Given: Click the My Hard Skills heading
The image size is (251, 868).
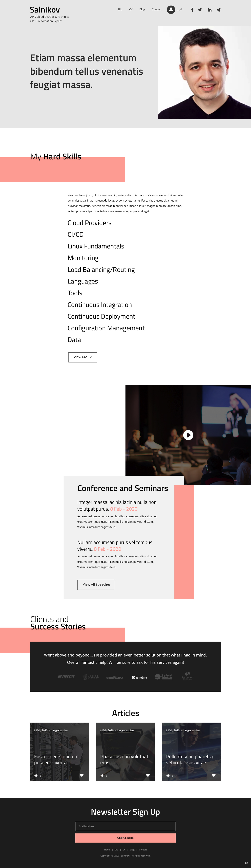Looking at the screenshot, I should click(56, 157).
